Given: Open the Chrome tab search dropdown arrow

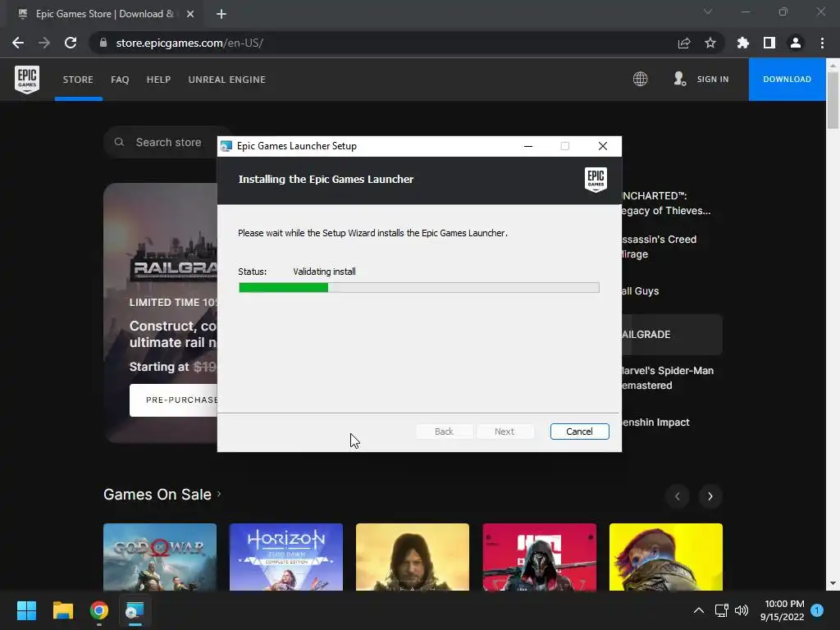Looking at the screenshot, I should click(x=708, y=11).
